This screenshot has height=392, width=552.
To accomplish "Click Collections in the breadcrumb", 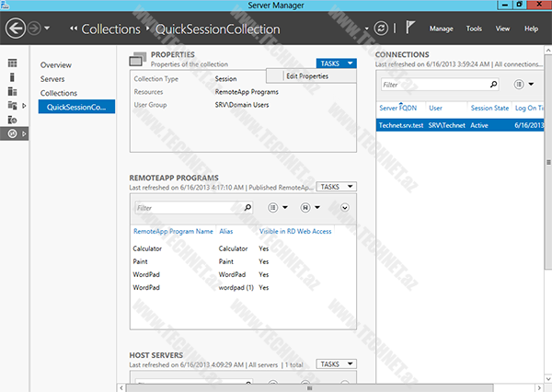I will 110,29.
